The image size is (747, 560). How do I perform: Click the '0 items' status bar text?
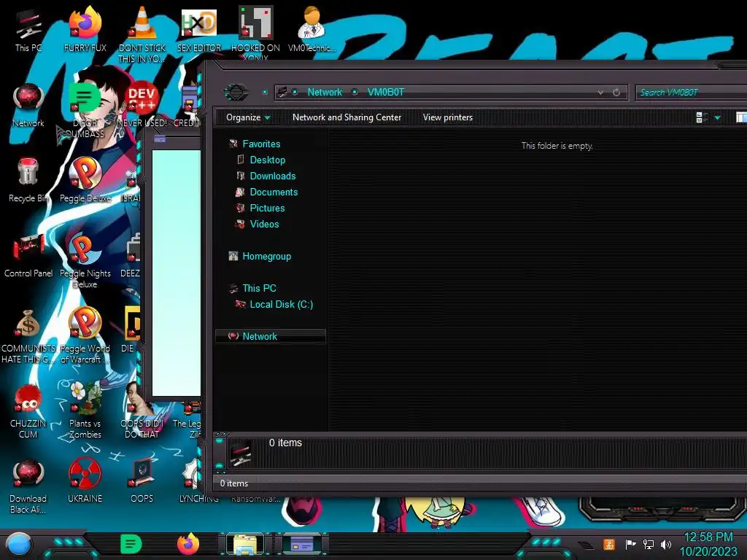tap(234, 483)
